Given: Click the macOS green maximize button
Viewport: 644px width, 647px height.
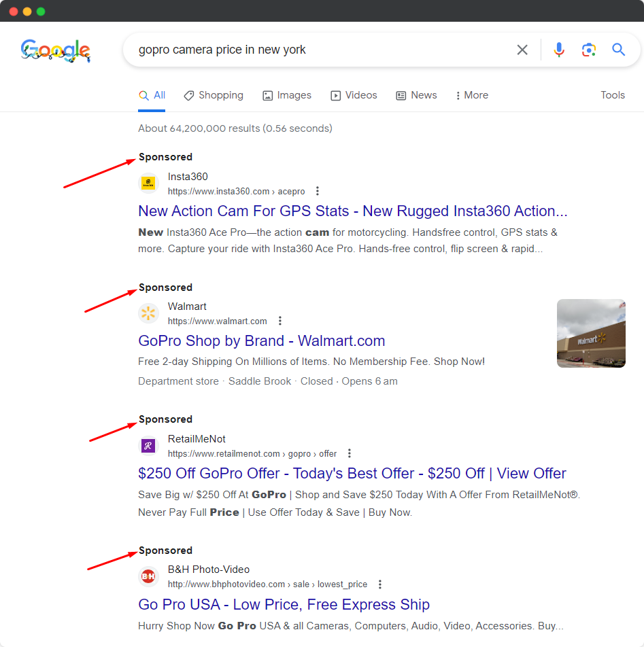Looking at the screenshot, I should 41,12.
